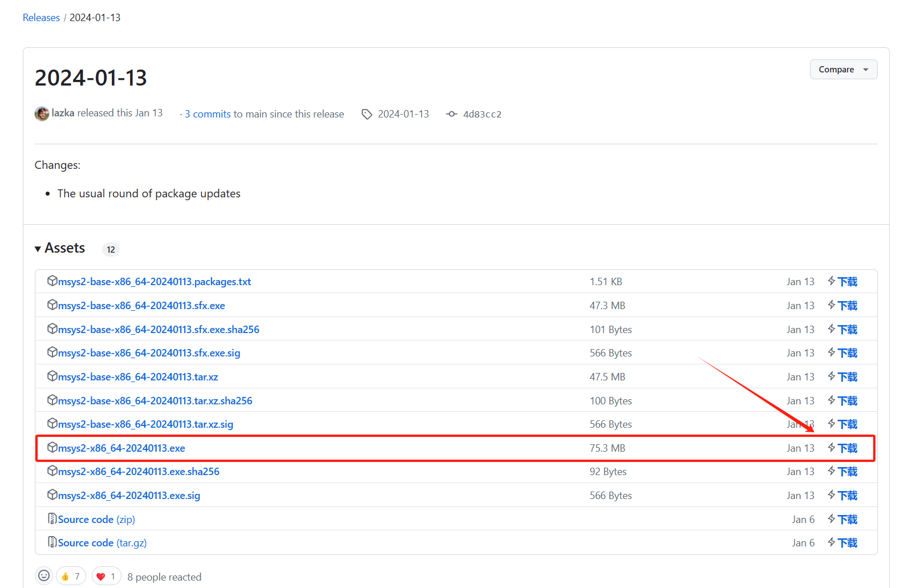Open lazka's user profile name link

click(x=63, y=113)
